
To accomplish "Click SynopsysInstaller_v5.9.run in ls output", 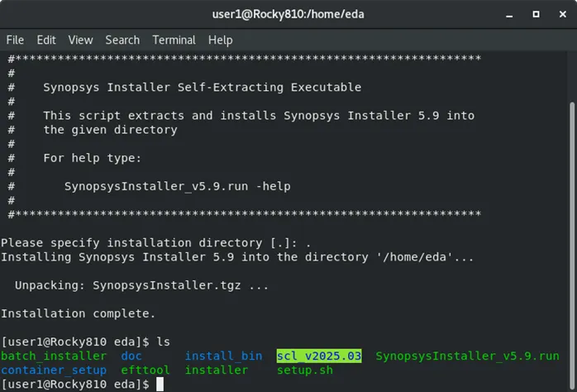I will pos(467,356).
